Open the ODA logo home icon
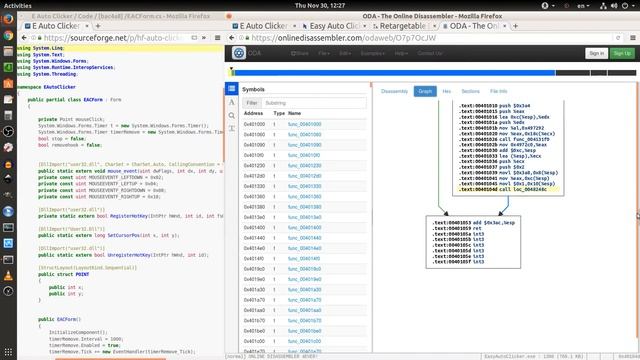 pyautogui.click(x=239, y=53)
